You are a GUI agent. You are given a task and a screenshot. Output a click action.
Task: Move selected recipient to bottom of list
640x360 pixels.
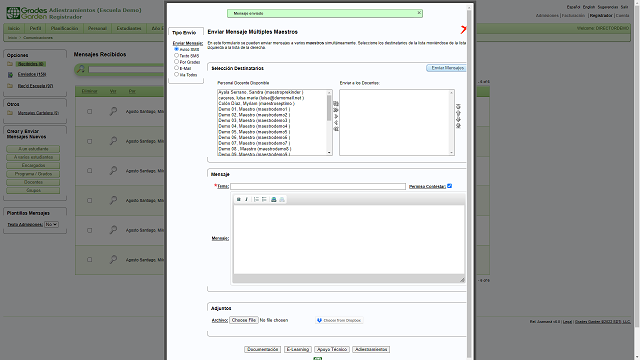pyautogui.click(x=458, y=126)
